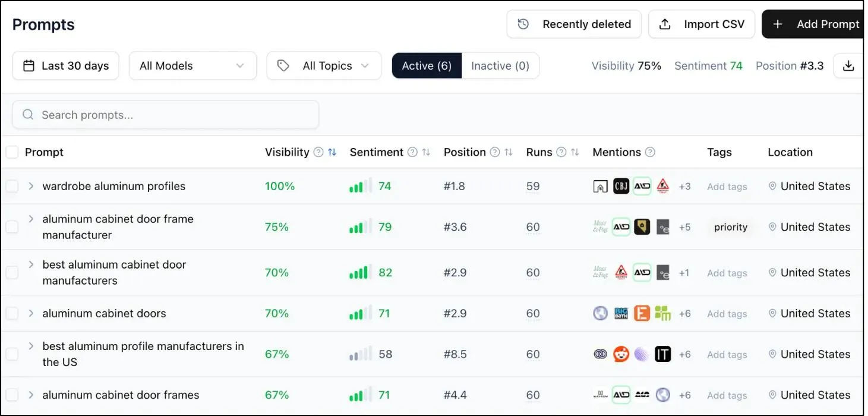Click the orange E logo in aluminum cabinet doors row
Image resolution: width=868 pixels, height=416 pixels.
click(x=642, y=313)
